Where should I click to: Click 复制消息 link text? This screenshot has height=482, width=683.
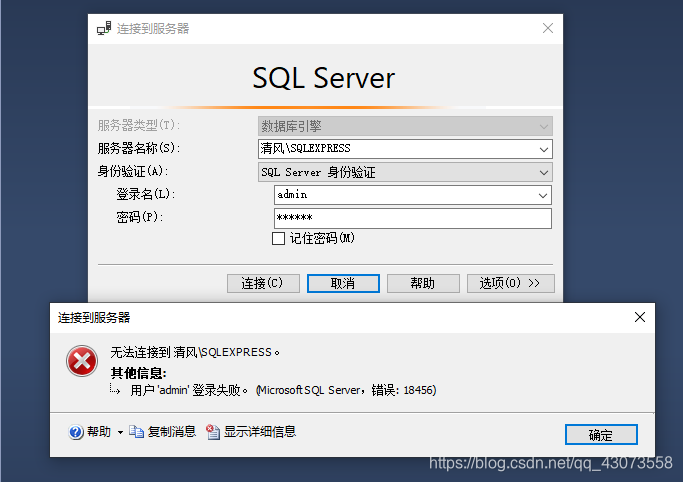pyautogui.click(x=172, y=432)
